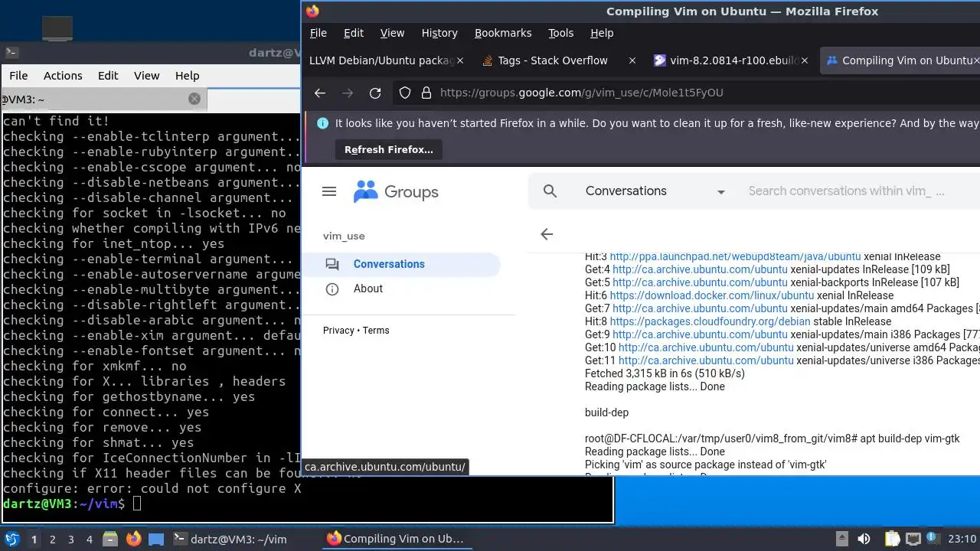The width and height of the screenshot is (980, 551).
Task: Activate dartz@VM3 terminal taskbar entry
Action: tap(243, 539)
